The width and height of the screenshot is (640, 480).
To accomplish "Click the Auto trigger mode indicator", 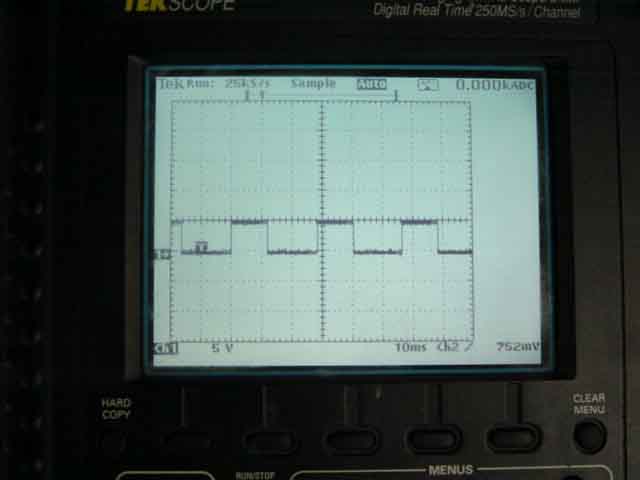I will [x=371, y=84].
